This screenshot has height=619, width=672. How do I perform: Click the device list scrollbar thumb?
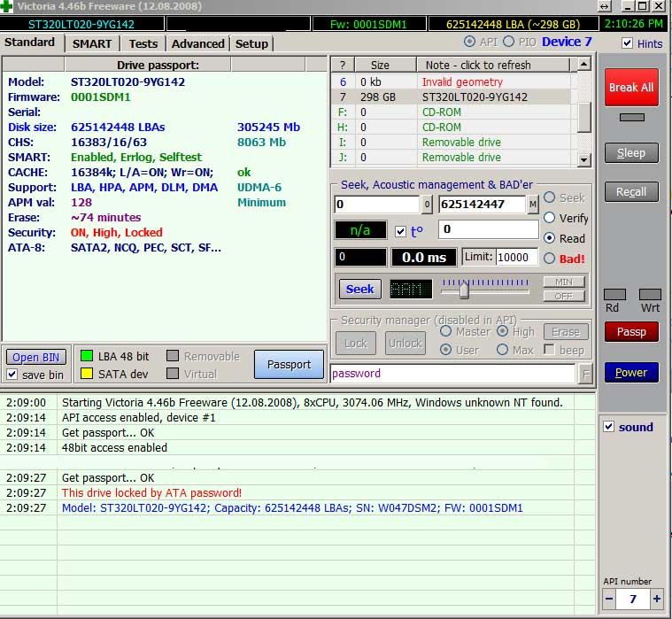click(583, 117)
